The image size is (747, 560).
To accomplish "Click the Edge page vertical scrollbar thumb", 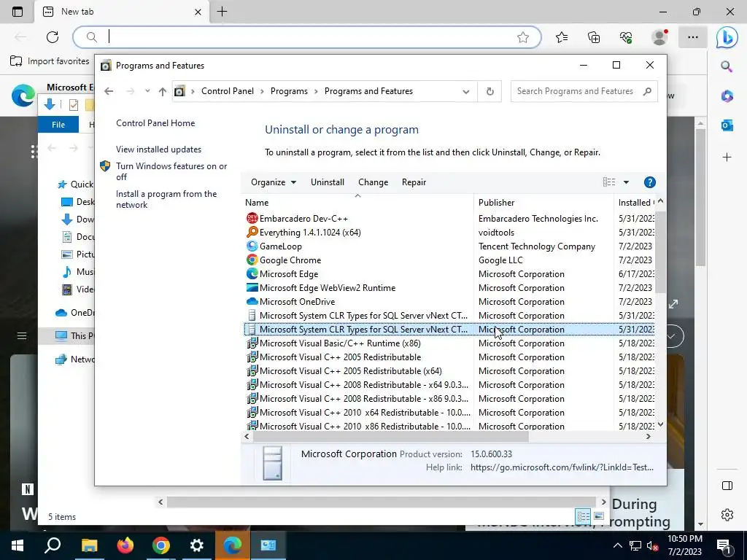I will (x=700, y=196).
